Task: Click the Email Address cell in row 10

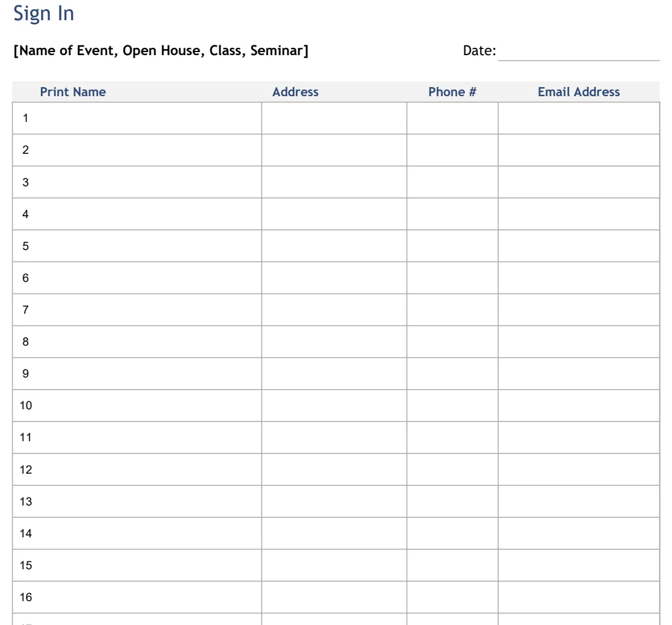Action: 578,406
